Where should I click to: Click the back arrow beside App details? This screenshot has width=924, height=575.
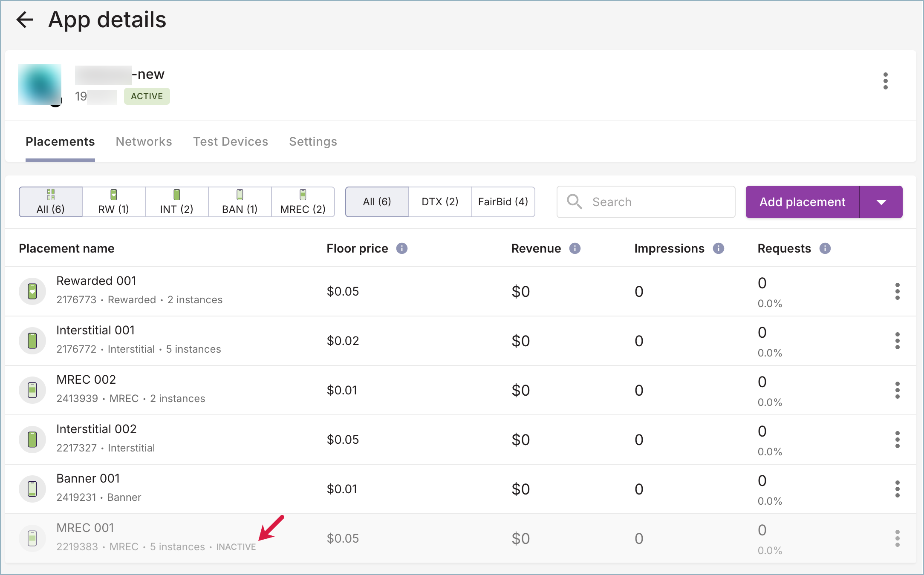point(25,20)
